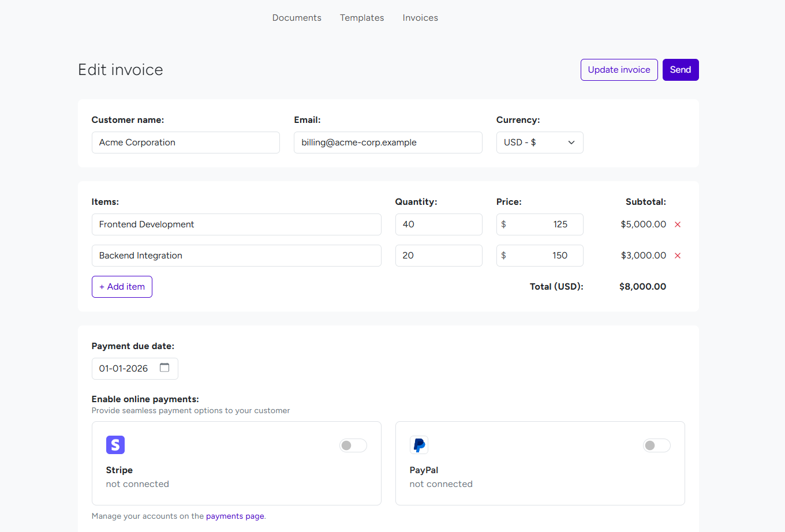Click the PayPal logo icon
The width and height of the screenshot is (785, 532).
(419, 445)
